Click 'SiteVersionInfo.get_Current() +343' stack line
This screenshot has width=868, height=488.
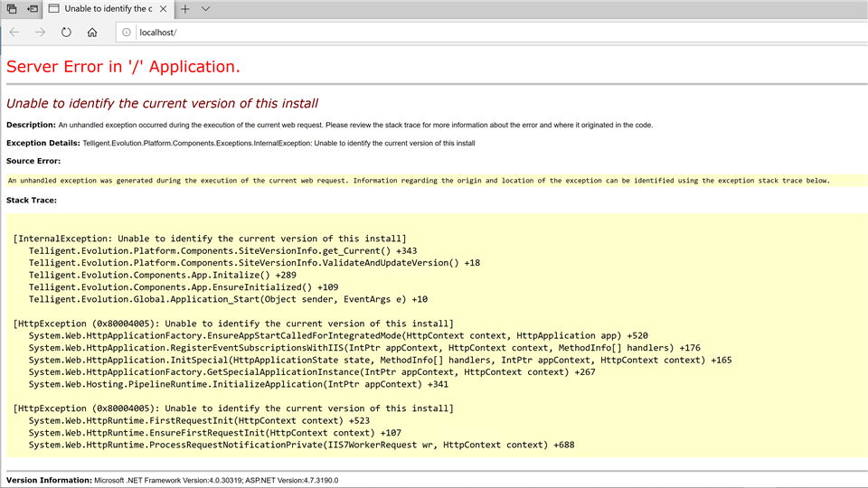(x=222, y=250)
